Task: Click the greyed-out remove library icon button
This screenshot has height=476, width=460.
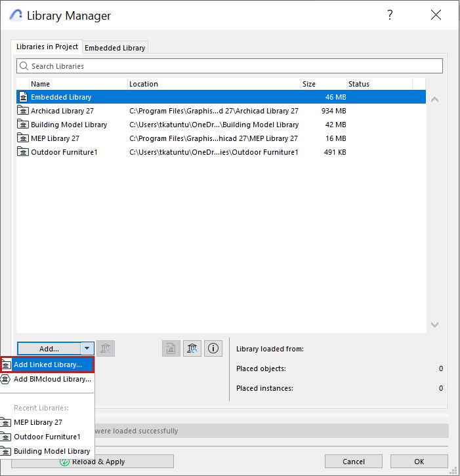Action: (106, 348)
